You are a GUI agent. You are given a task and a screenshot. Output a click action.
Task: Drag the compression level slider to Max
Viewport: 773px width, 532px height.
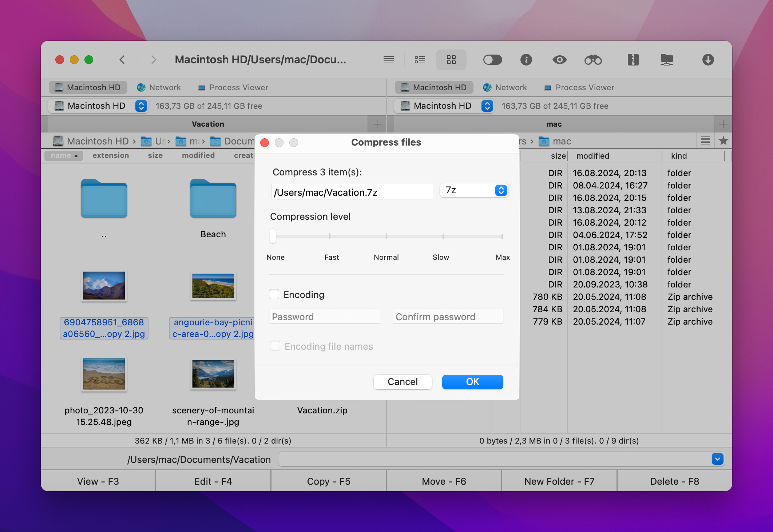coord(502,236)
